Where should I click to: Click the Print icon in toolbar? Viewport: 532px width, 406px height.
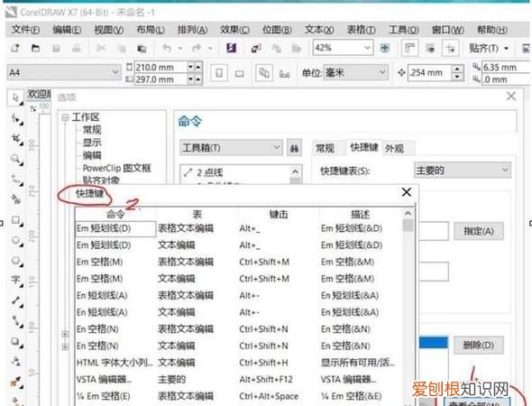point(77,48)
